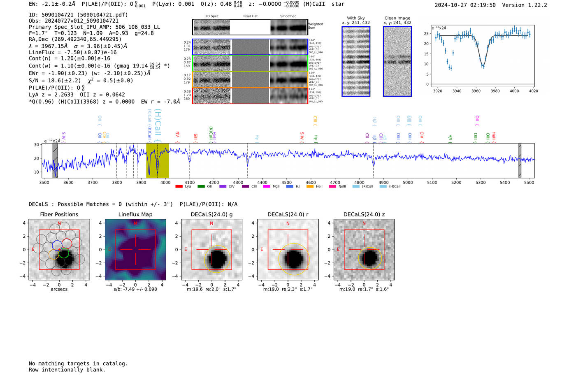Select the red-bordered fiber 2D spectrum row

[x=250, y=95]
